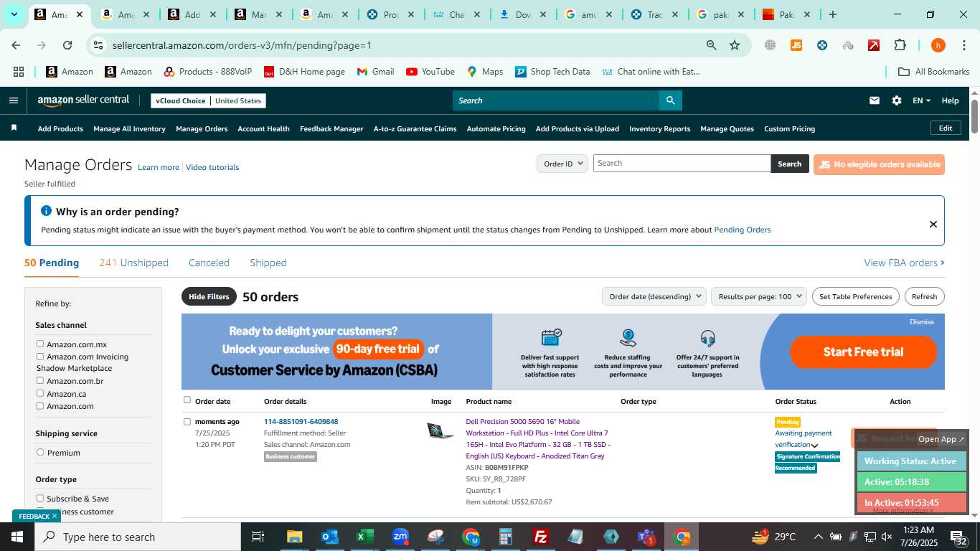
Task: Open FileZilla from the taskbar
Action: tap(541, 537)
